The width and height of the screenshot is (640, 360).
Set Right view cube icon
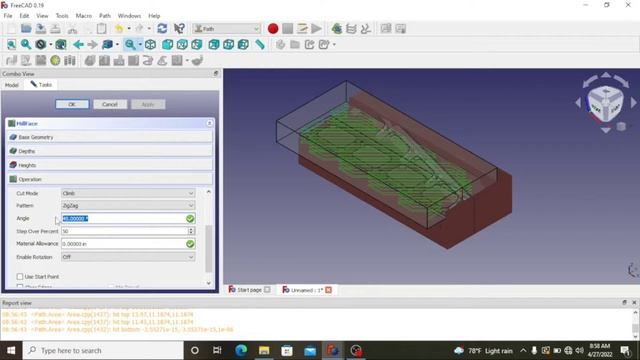pyautogui.click(x=197, y=44)
